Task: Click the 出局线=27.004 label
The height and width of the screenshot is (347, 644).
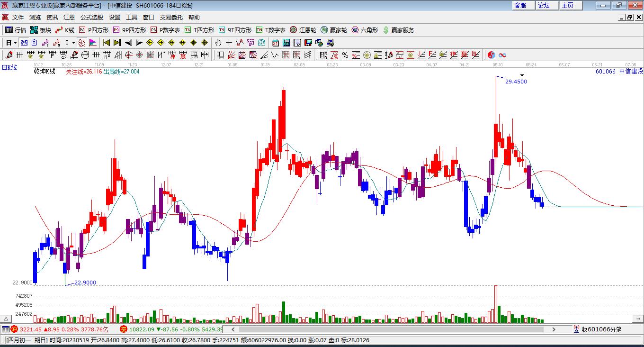Action: pos(121,72)
